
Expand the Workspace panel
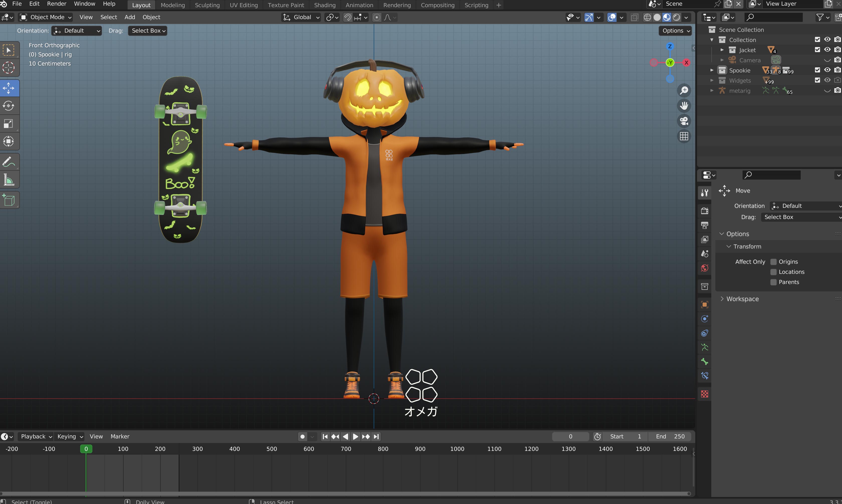742,299
